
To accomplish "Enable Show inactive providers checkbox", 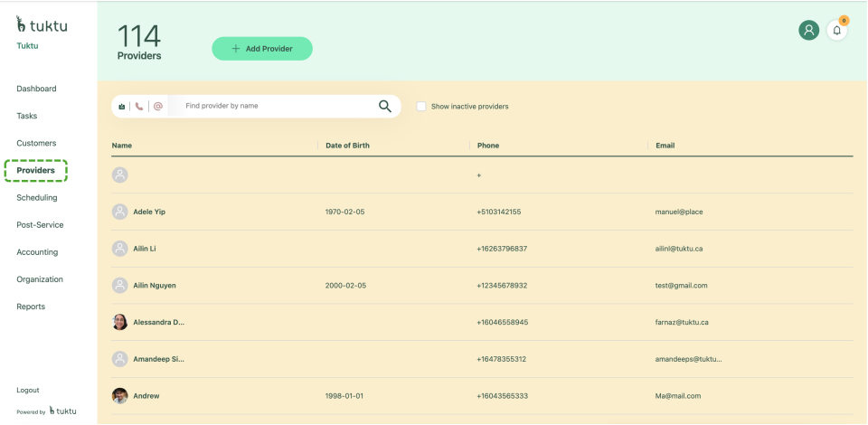I will [x=421, y=107].
